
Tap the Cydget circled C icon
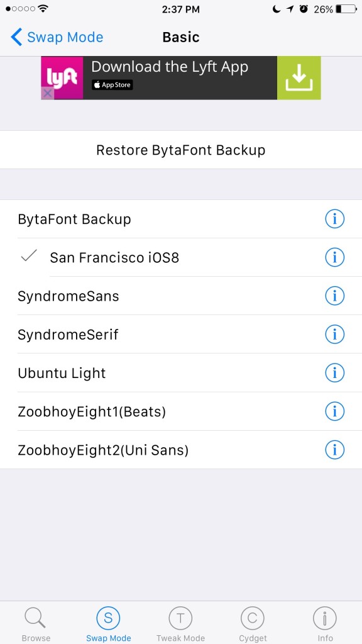(x=252, y=618)
